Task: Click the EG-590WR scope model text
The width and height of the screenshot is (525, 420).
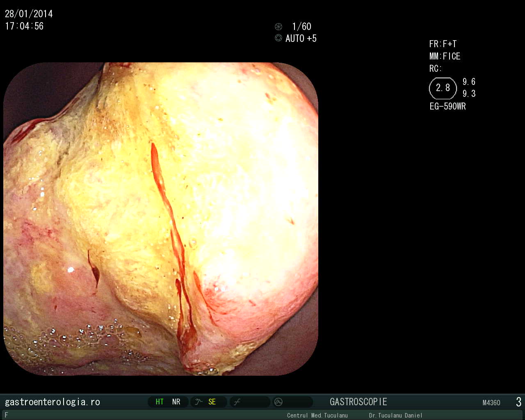Action: [x=448, y=107]
